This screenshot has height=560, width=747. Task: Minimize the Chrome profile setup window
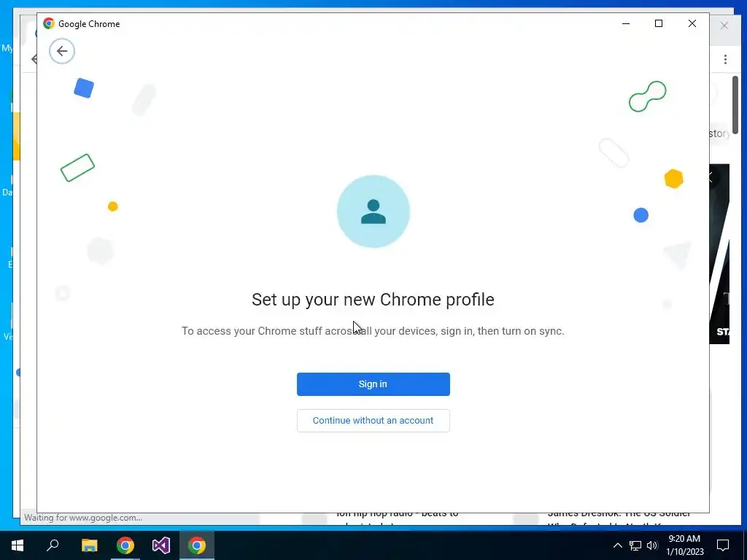coord(626,23)
